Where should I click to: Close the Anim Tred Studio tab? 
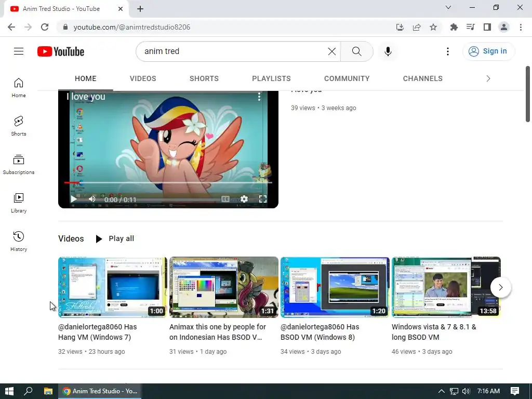tap(121, 9)
